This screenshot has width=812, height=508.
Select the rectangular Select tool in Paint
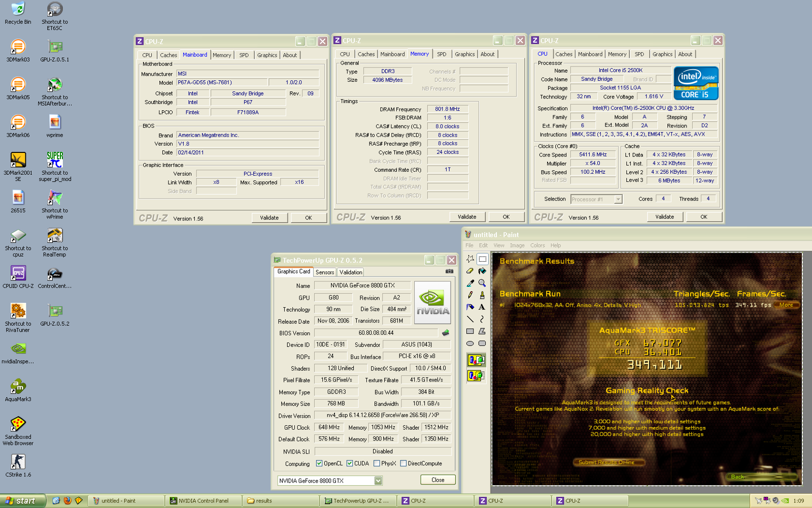pos(482,259)
